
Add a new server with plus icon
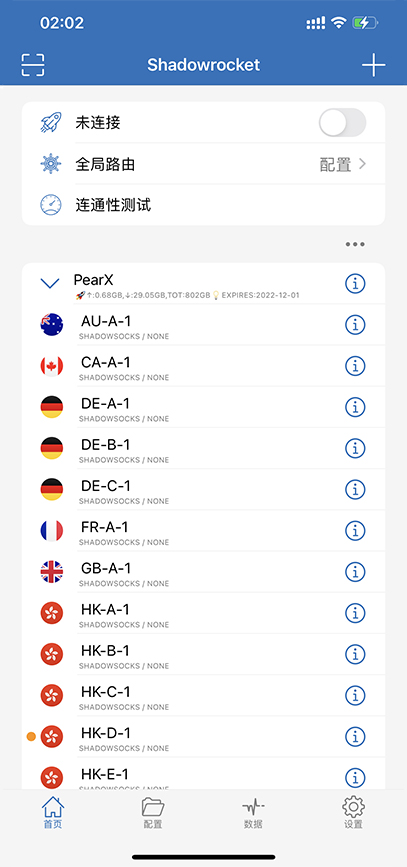point(374,65)
